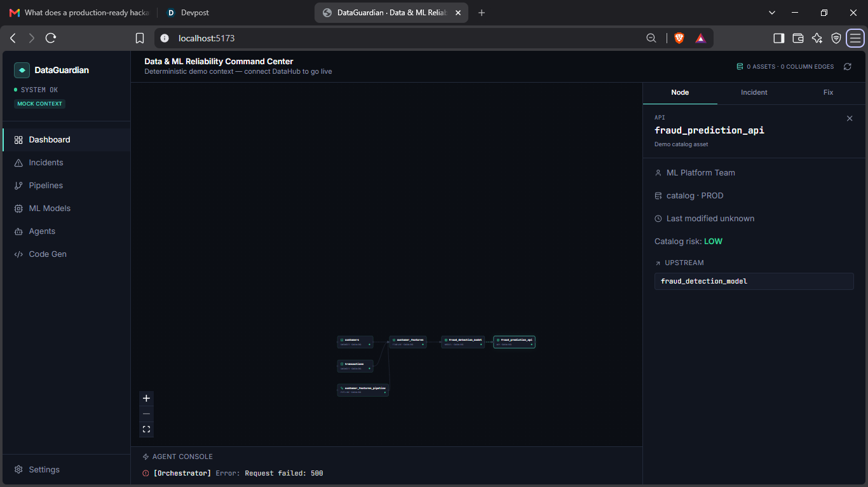This screenshot has height=487, width=868.
Task: Reload the page in browser
Action: pos(51,38)
